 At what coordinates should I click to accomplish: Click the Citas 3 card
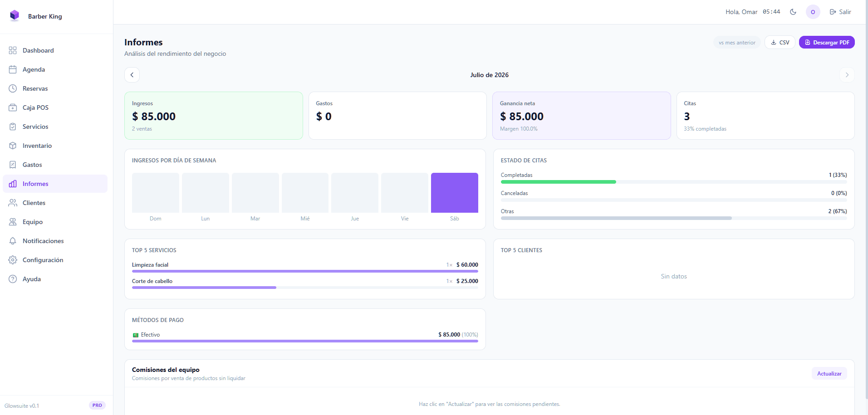coord(765,116)
